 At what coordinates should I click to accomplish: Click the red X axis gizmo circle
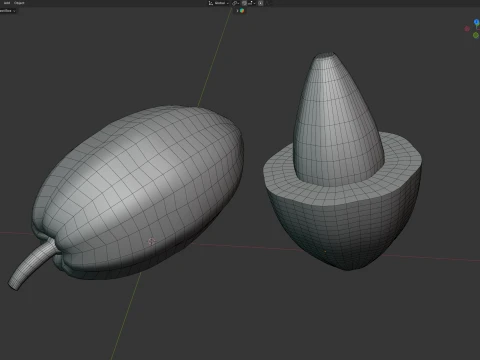[467, 29]
